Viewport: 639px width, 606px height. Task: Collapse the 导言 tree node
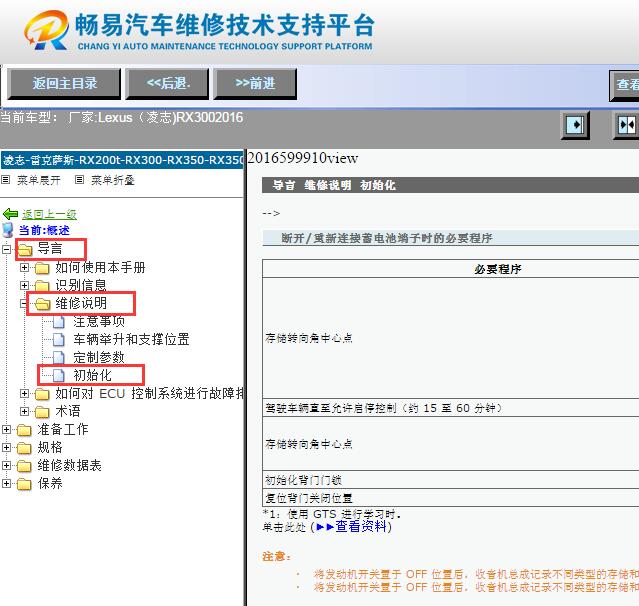(6, 249)
